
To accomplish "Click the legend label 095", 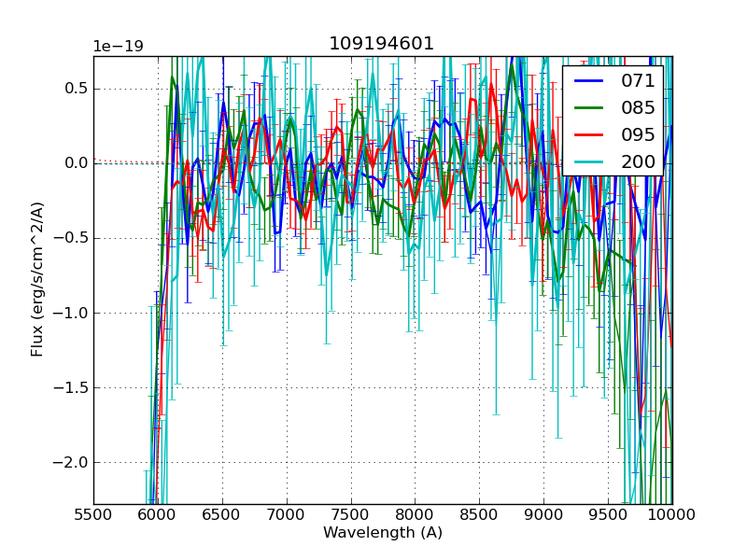I will pyautogui.click(x=638, y=134).
